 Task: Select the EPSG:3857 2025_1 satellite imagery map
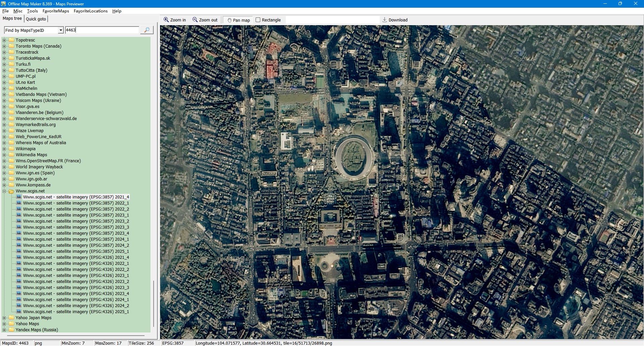pyautogui.click(x=76, y=251)
